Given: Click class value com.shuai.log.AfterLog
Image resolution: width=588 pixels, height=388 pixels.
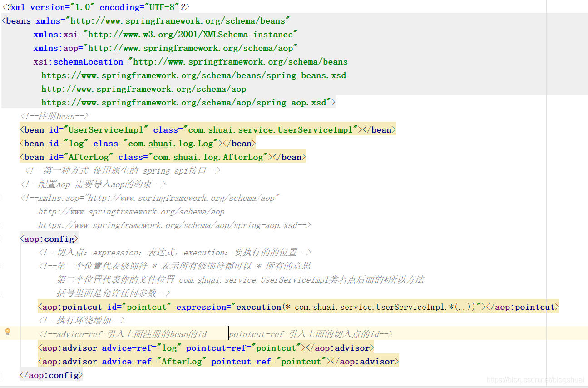Looking at the screenshot, I should point(208,157).
